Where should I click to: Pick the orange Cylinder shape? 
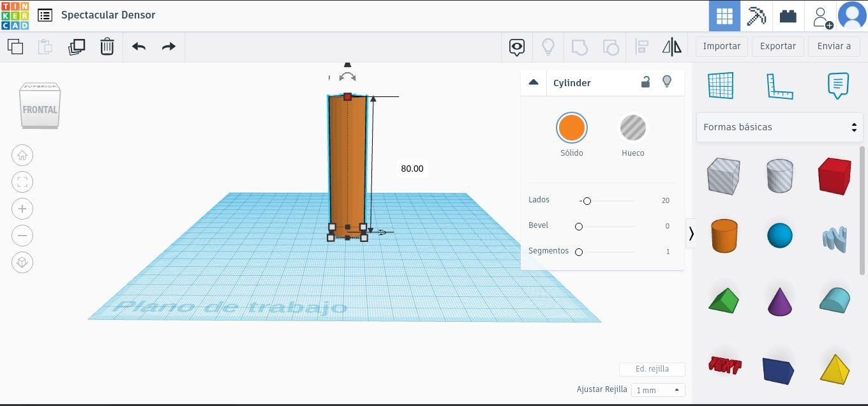coord(724,236)
